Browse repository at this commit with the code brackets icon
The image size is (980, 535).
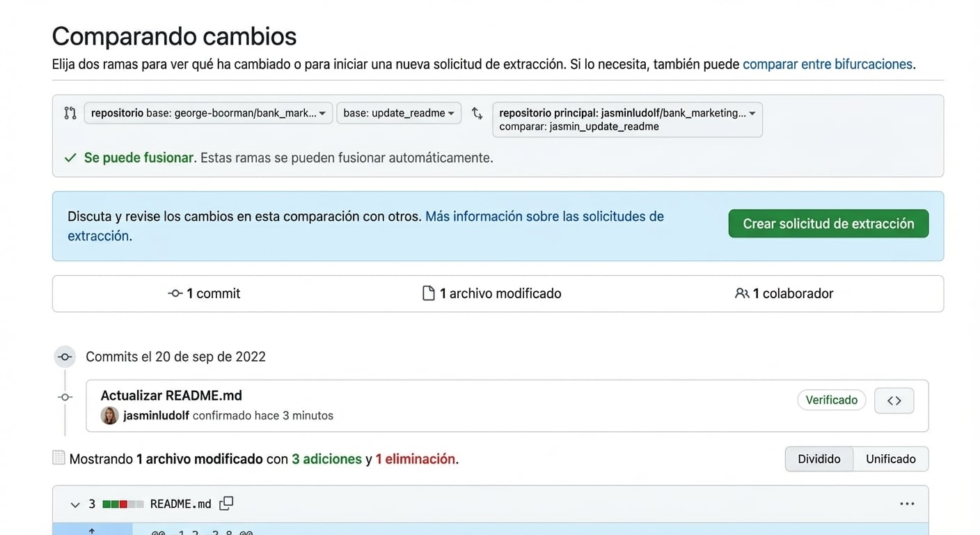click(894, 401)
